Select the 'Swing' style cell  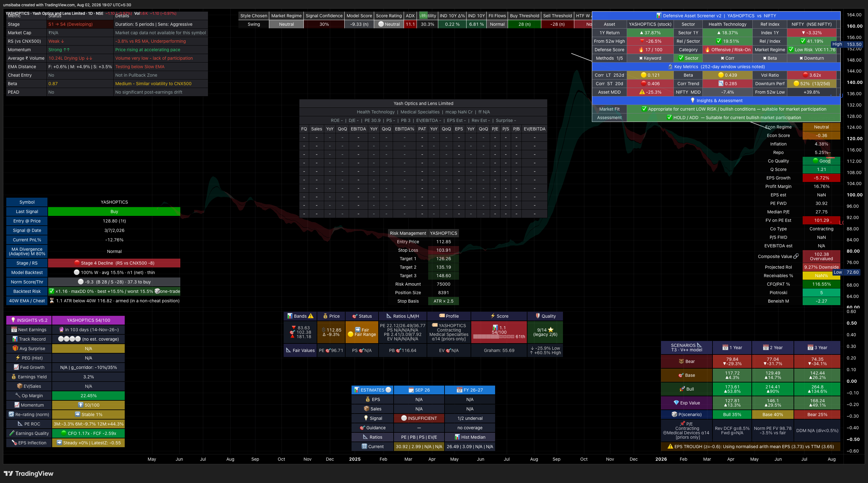(x=254, y=24)
